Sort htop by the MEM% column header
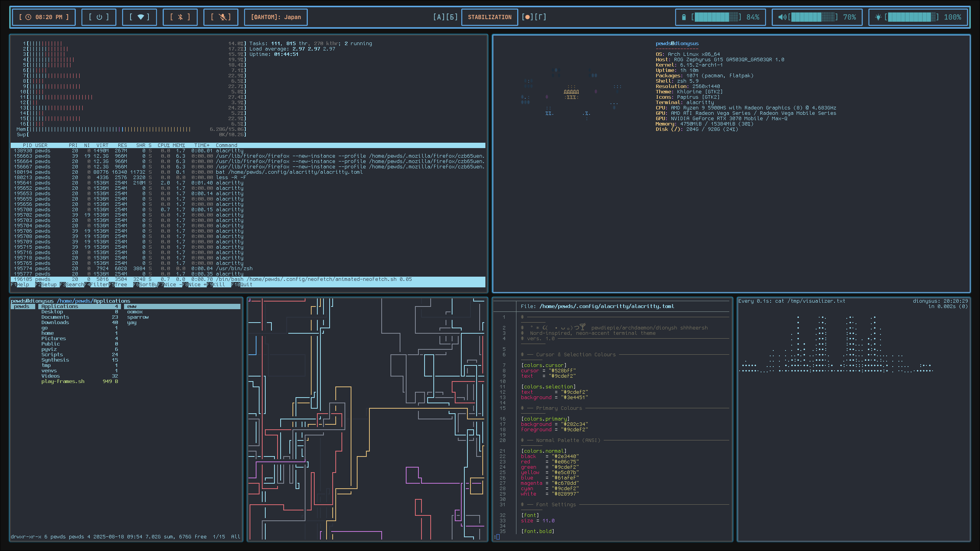Screen dimensions: 980x551 click(179, 145)
